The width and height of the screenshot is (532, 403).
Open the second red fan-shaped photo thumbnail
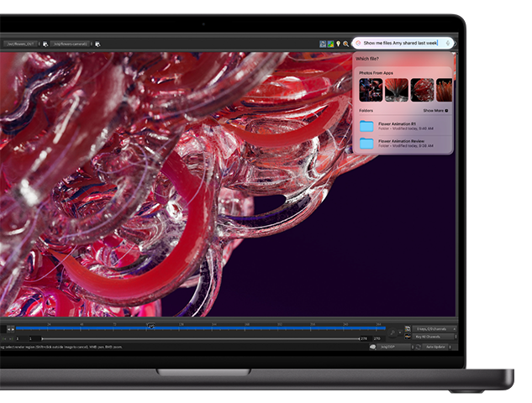(397, 90)
